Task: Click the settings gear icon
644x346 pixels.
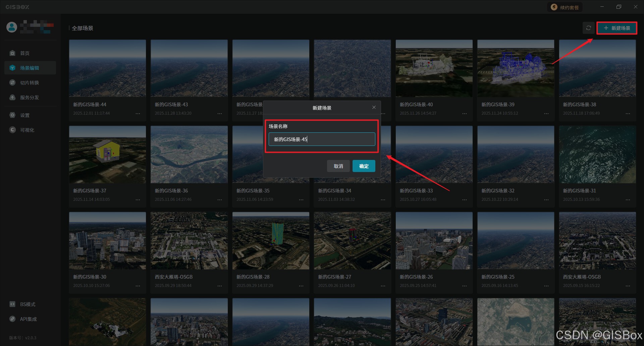Action: point(12,115)
